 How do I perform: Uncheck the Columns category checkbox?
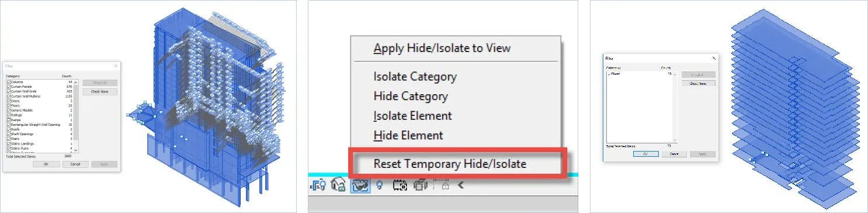8,82
